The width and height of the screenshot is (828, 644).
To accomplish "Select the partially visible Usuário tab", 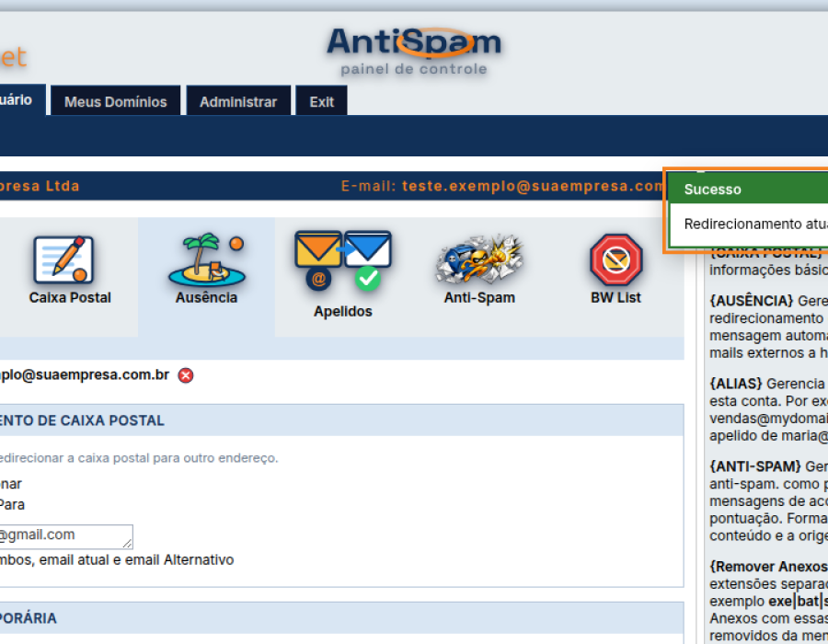I will [22, 99].
